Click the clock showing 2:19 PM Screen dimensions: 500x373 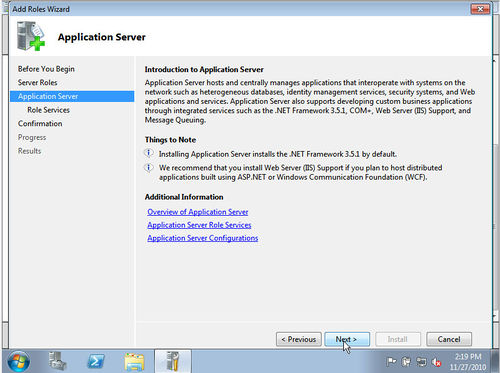click(468, 357)
